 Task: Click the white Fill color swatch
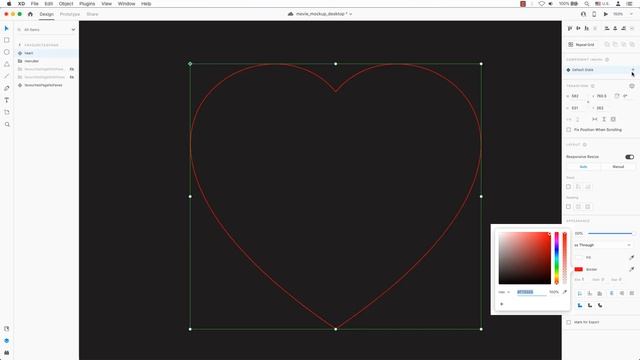(x=579, y=258)
